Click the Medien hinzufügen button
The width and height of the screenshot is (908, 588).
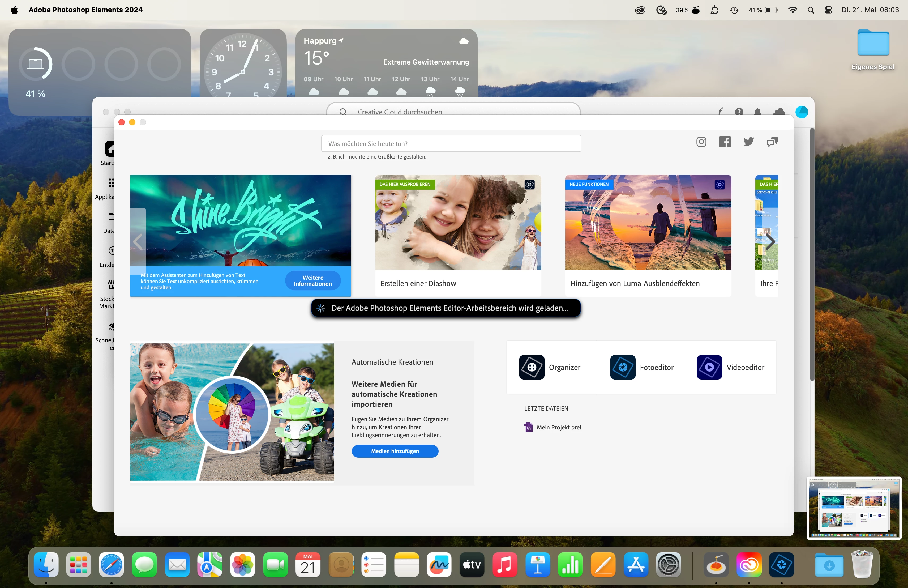coord(395,451)
